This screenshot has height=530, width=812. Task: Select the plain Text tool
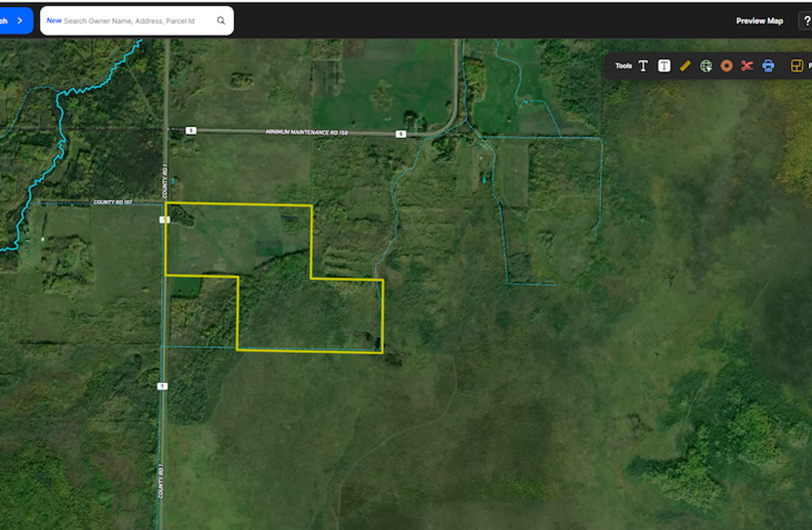(643, 66)
